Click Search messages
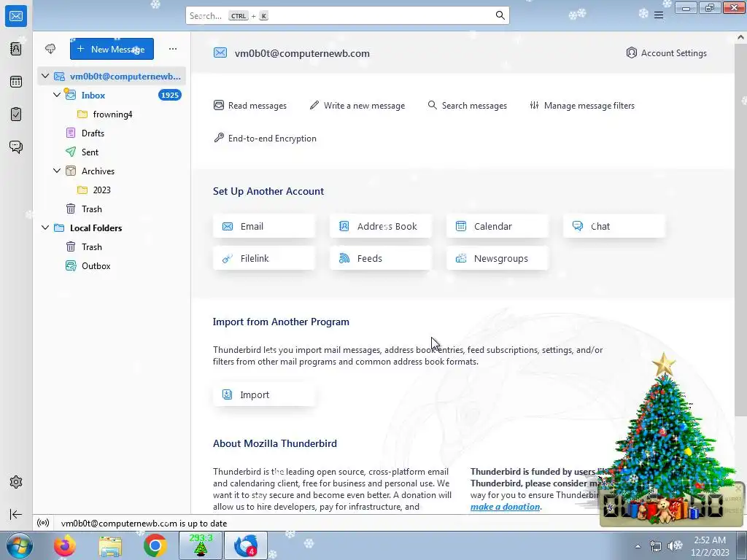The image size is (747, 560). click(468, 106)
